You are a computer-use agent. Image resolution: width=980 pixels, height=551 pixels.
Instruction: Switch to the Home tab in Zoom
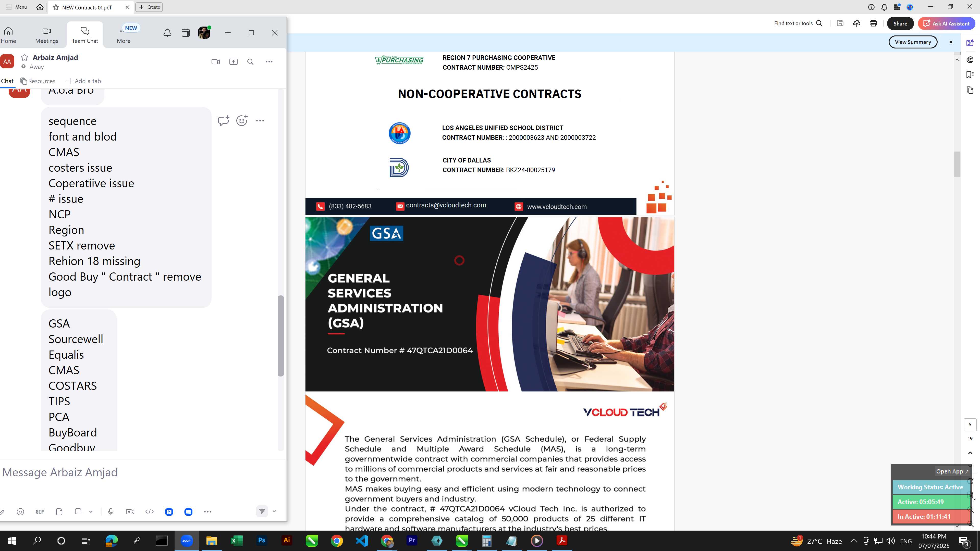(x=8, y=35)
